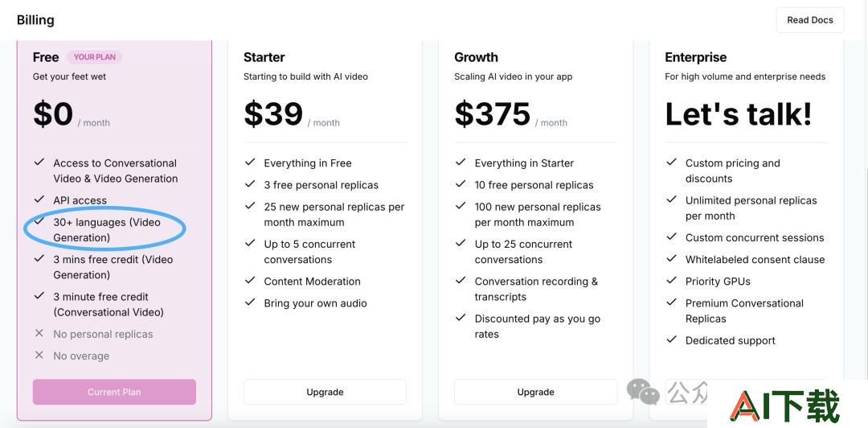This screenshot has width=868, height=428.
Task: Click the X icon beside No overage
Action: click(x=39, y=355)
